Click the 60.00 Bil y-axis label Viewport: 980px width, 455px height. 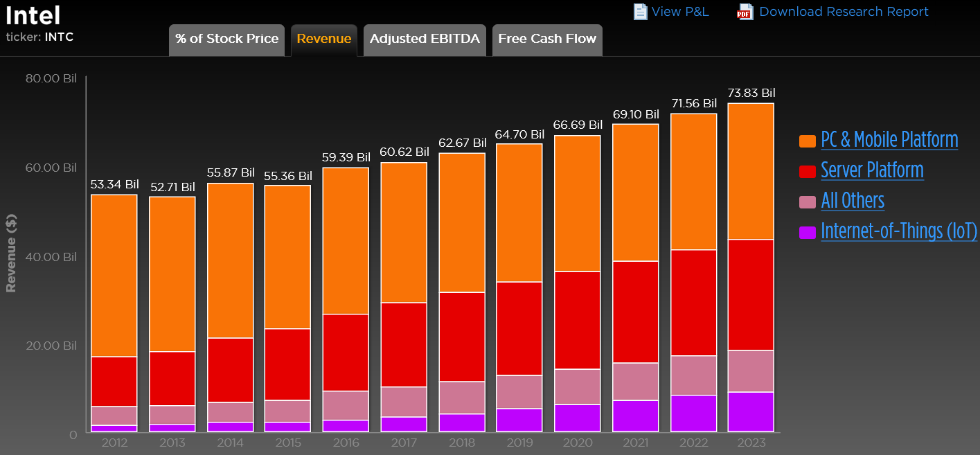(x=51, y=168)
